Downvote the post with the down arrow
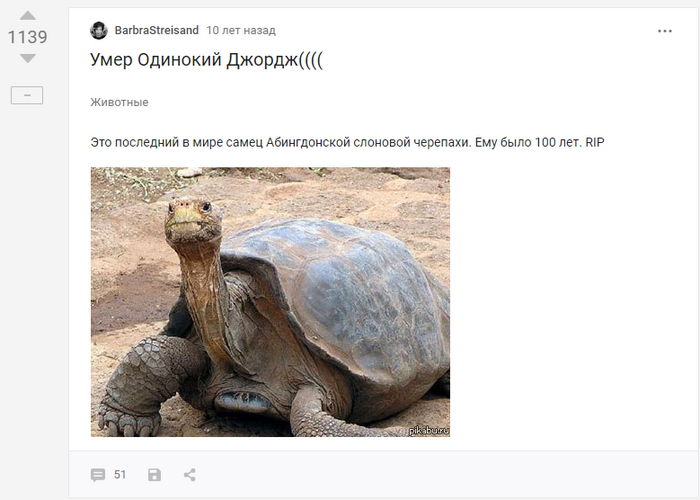This screenshot has width=700, height=500. click(x=28, y=58)
